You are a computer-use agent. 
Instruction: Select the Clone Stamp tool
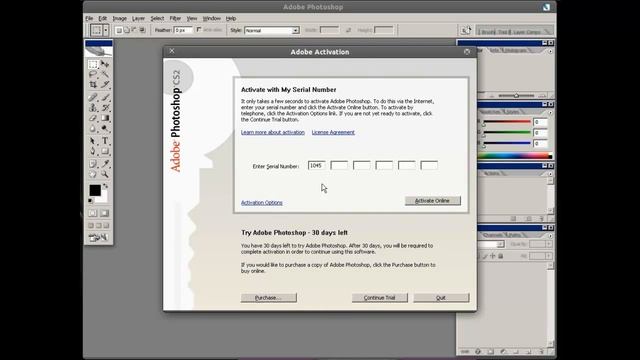pyautogui.click(x=93, y=108)
